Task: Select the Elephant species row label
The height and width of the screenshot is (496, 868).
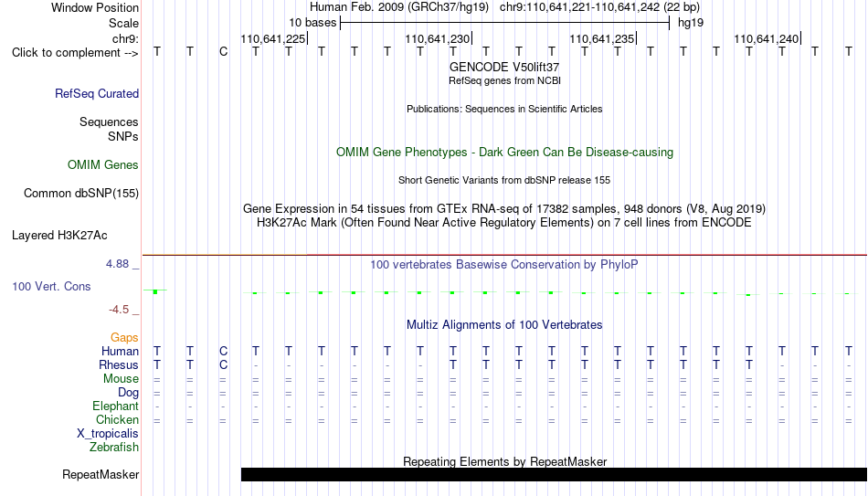Action: tap(116, 406)
